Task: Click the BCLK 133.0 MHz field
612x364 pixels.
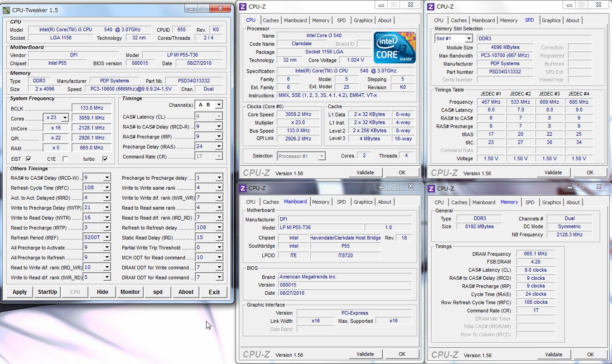Action: point(91,108)
